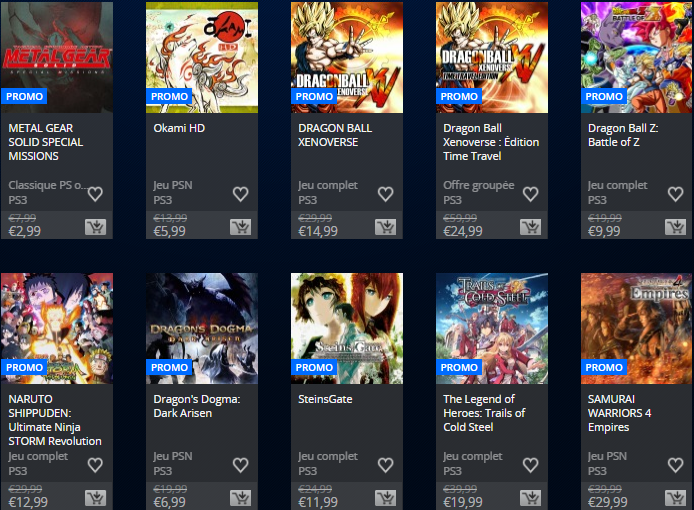This screenshot has height=510, width=694.
Task: Open the Dragon's Dogma: Dark Arisen title link
Action: 197,406
